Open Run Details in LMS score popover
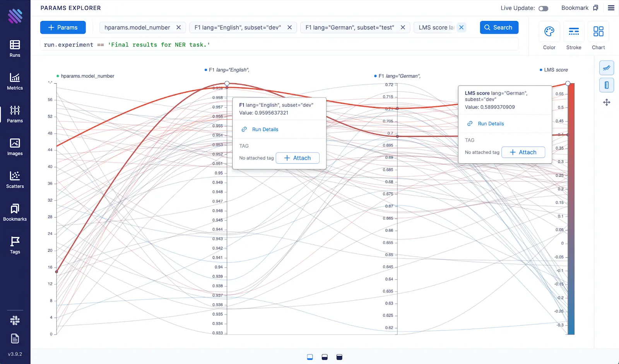The image size is (619, 364). coord(491,123)
